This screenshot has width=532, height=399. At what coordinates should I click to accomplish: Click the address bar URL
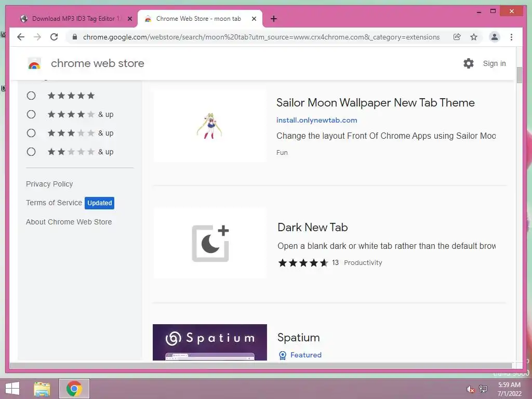261,37
